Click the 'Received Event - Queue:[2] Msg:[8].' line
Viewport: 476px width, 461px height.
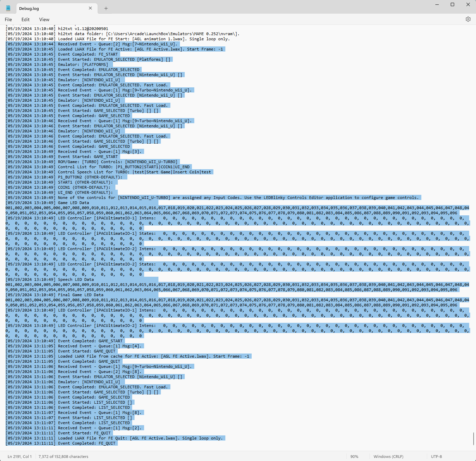pos(73,372)
